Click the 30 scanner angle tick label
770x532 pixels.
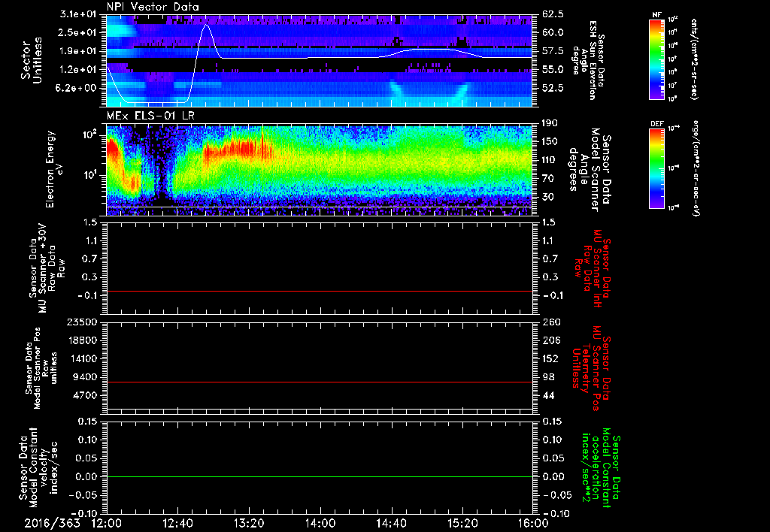[547, 197]
